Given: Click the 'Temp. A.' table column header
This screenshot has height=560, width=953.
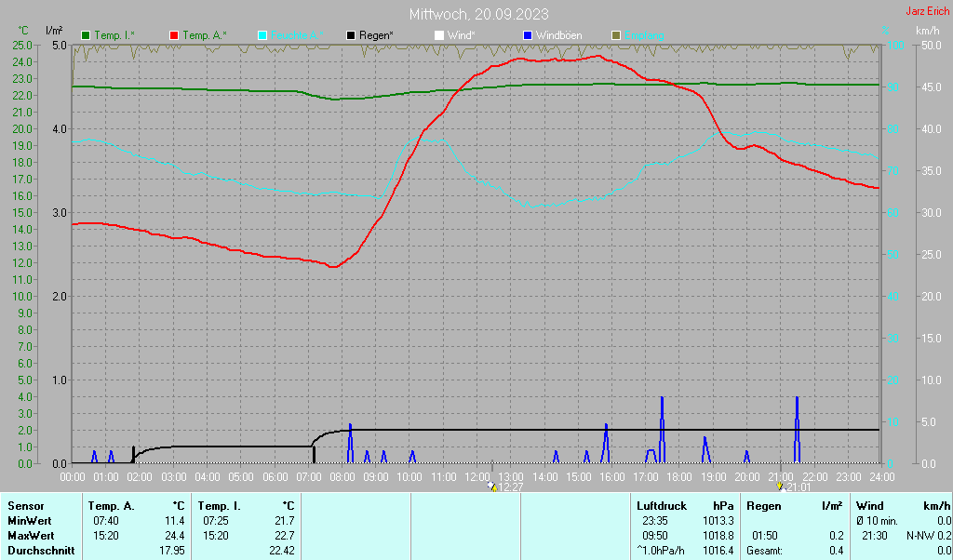Looking at the screenshot, I should point(112,506).
